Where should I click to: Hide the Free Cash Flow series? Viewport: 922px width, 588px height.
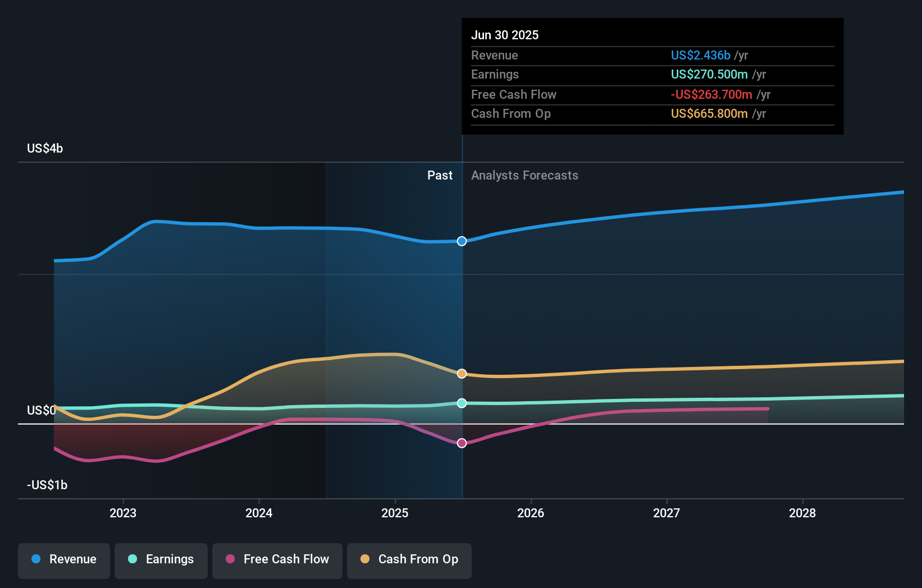[277, 561]
